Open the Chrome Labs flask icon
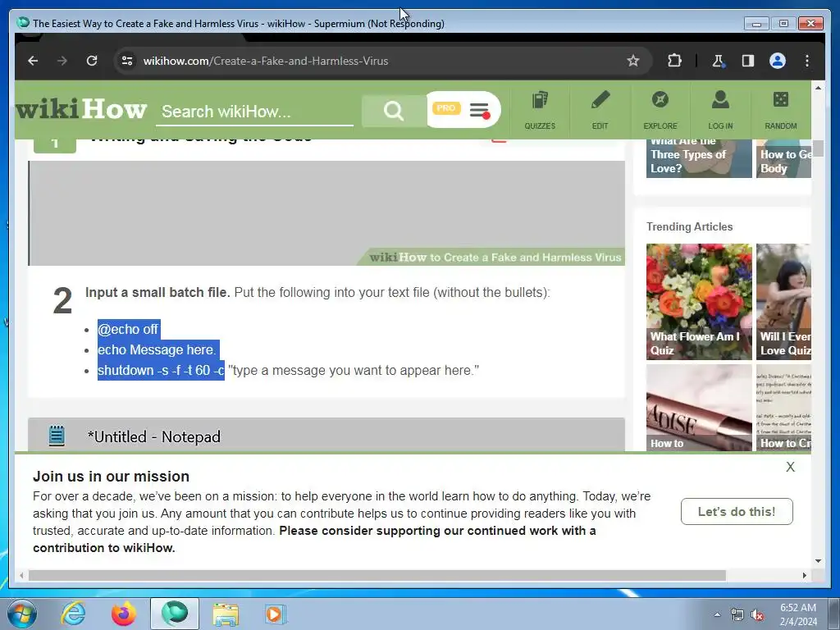 point(719,61)
